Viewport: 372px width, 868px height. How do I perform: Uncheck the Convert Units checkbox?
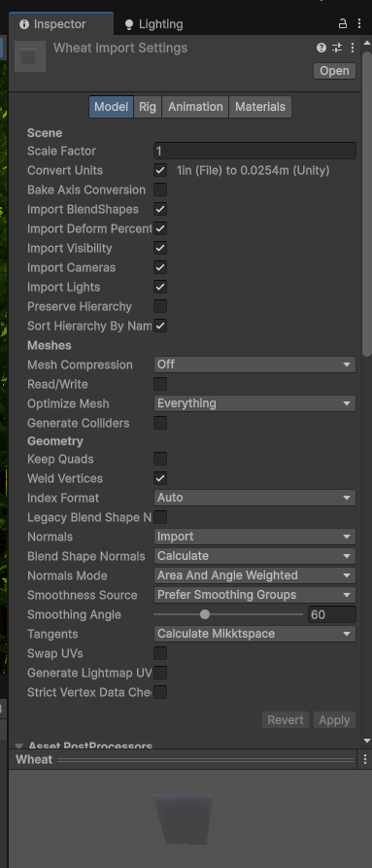160,170
